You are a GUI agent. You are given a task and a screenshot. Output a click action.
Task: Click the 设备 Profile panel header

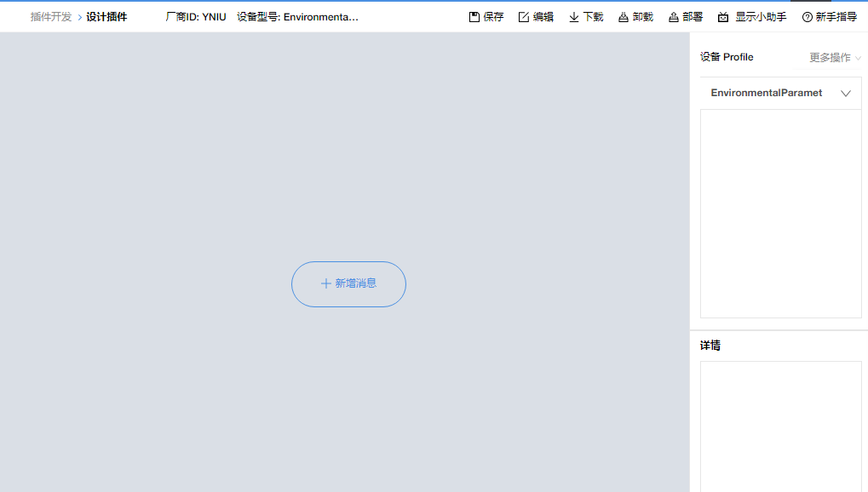pos(728,57)
